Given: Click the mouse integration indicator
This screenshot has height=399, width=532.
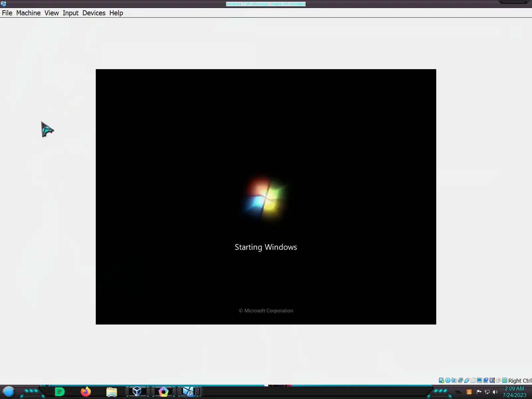Looking at the screenshot, I should coord(498,380).
